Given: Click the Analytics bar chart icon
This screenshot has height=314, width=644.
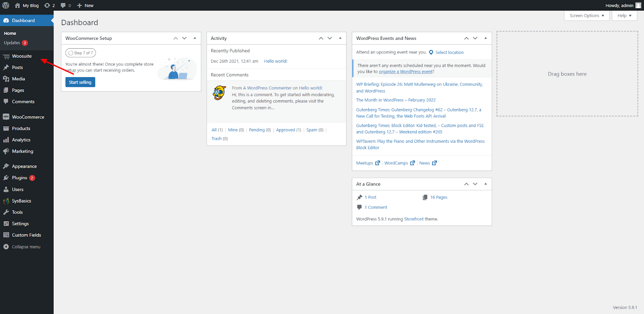Looking at the screenshot, I should coord(6,140).
